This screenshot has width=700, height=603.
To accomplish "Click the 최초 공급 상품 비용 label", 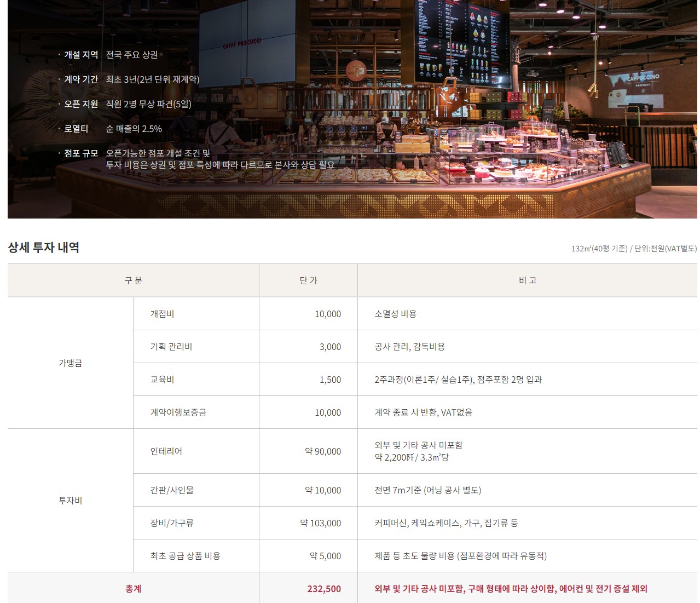I will click(186, 556).
